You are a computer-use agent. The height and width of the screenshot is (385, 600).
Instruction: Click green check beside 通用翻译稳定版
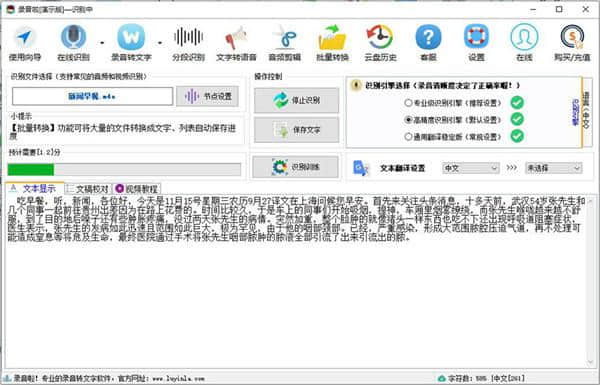(x=517, y=136)
